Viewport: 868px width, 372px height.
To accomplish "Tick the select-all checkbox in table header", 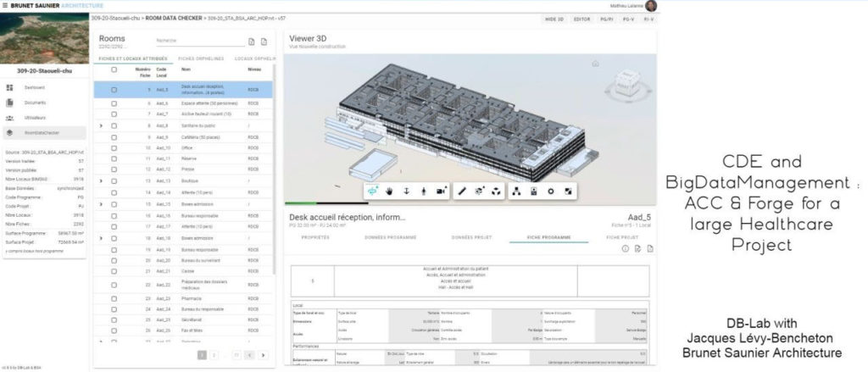I will (114, 69).
